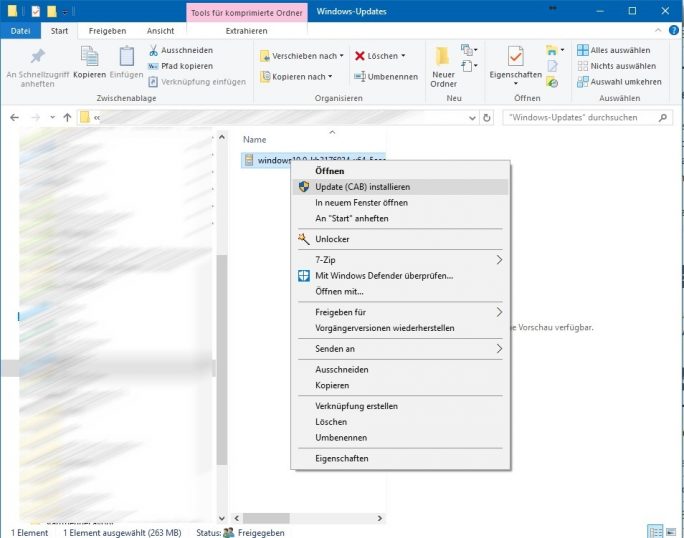Choose Update (CAB) installieren

tap(400, 187)
